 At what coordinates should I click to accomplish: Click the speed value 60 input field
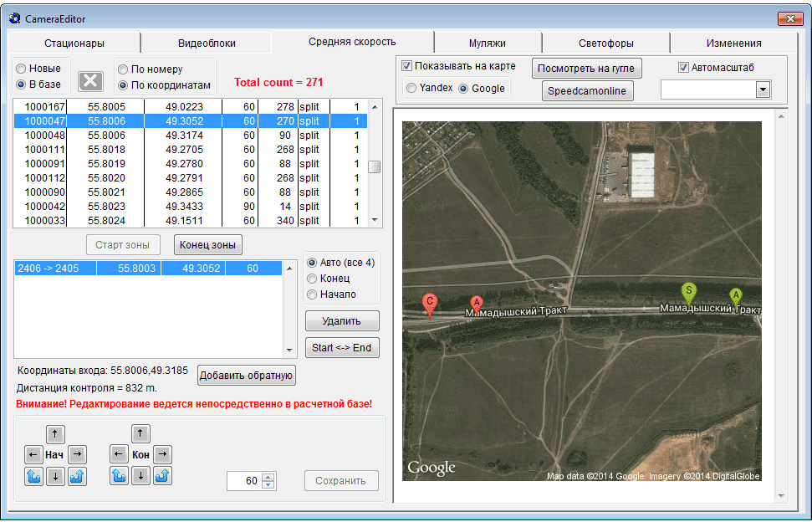(244, 480)
